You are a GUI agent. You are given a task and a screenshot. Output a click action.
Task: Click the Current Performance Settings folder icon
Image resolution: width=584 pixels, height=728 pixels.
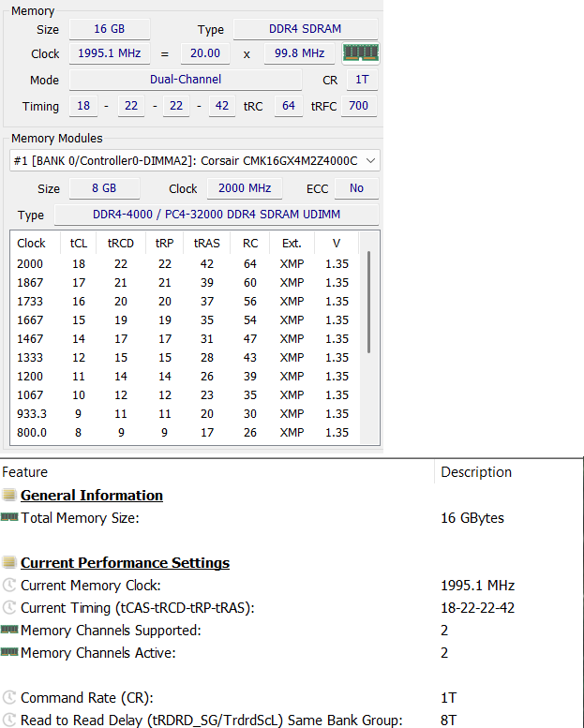point(9,562)
